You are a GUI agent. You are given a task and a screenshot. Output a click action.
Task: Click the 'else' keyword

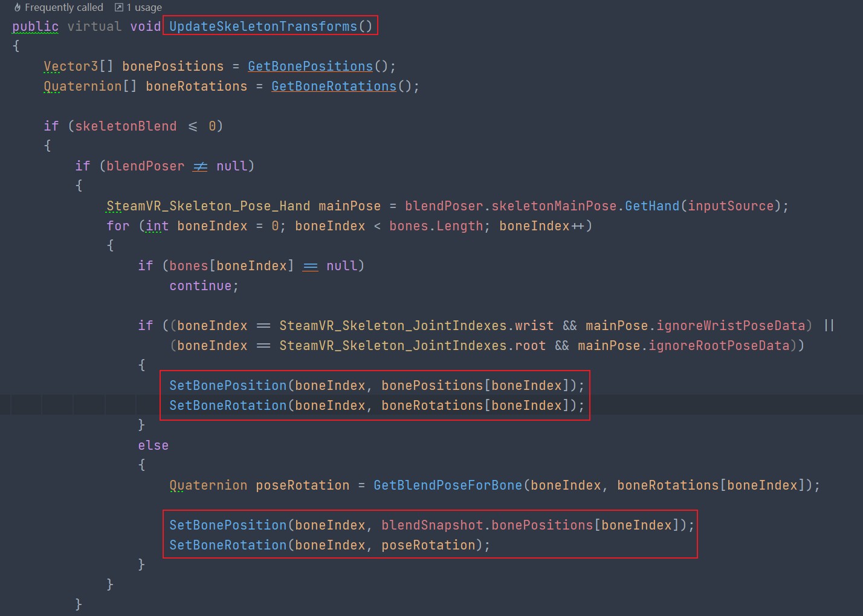pyautogui.click(x=154, y=445)
